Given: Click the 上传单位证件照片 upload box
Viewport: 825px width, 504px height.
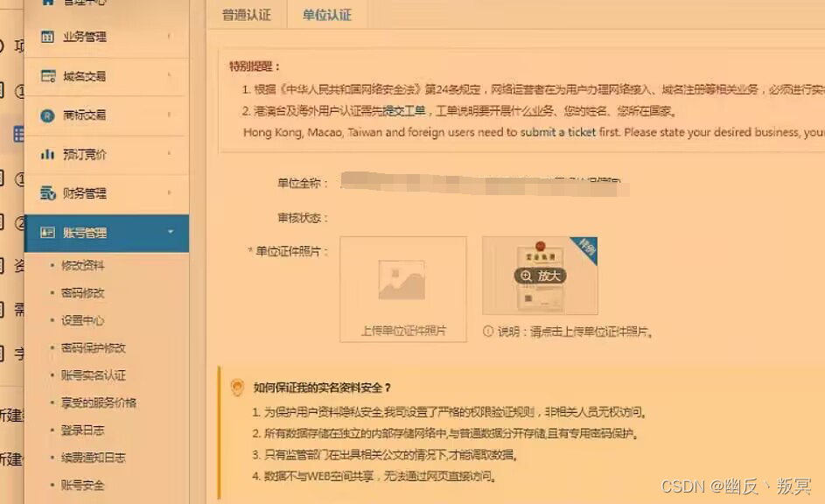Looking at the screenshot, I should point(403,290).
